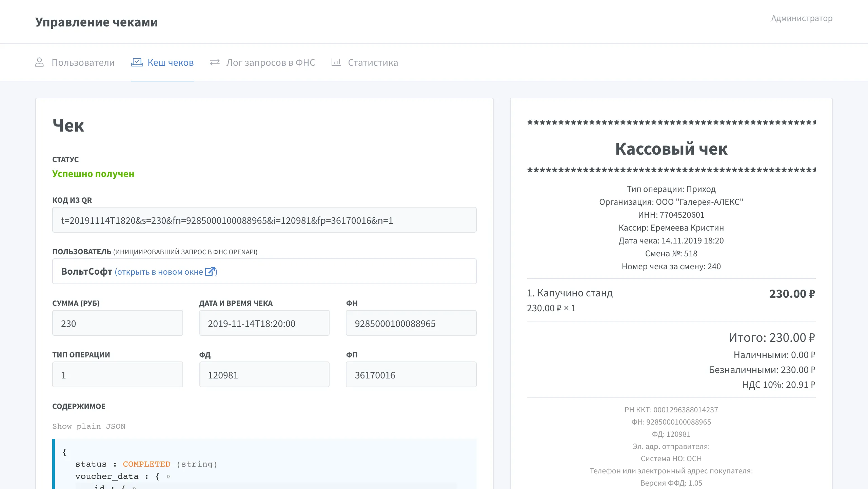Click the external link icon next to ВольтСофт
The height and width of the screenshot is (489, 868).
211,271
